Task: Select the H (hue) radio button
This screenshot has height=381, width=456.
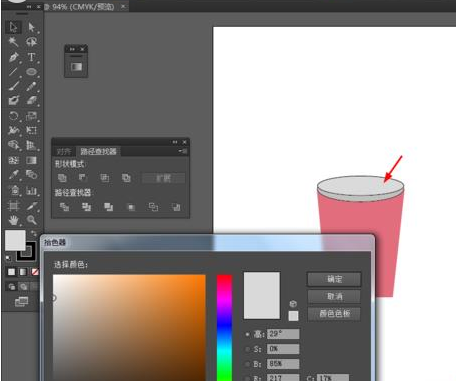Action: coord(248,334)
